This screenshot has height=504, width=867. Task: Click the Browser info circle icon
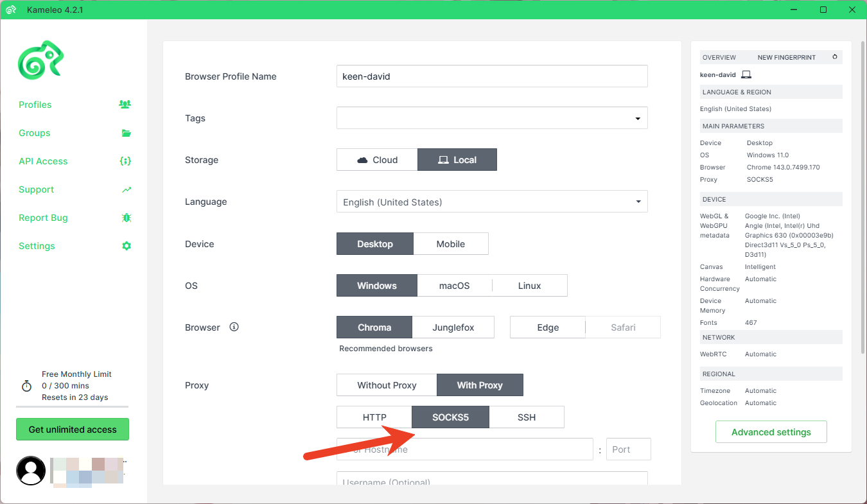coord(234,327)
